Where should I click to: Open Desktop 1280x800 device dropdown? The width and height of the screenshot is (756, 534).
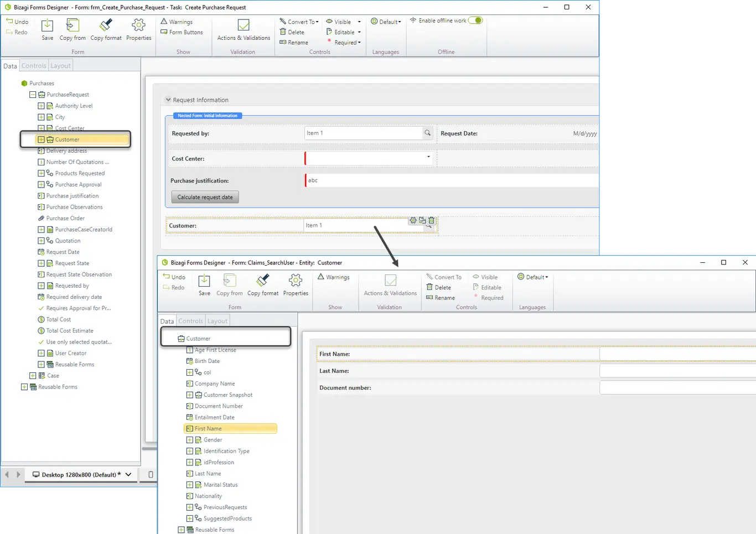click(x=128, y=474)
